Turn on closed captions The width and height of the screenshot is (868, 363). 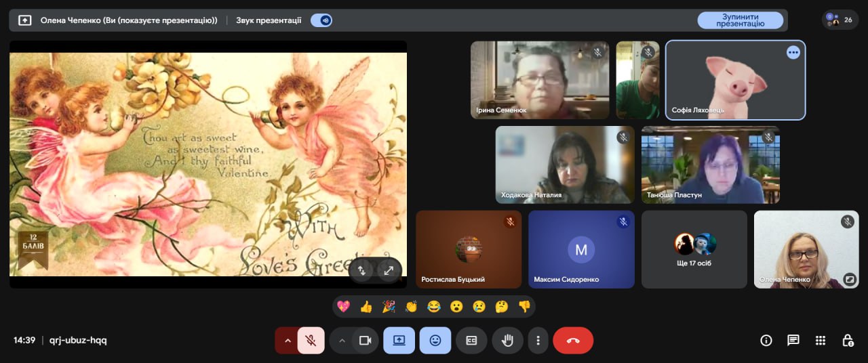tap(471, 341)
